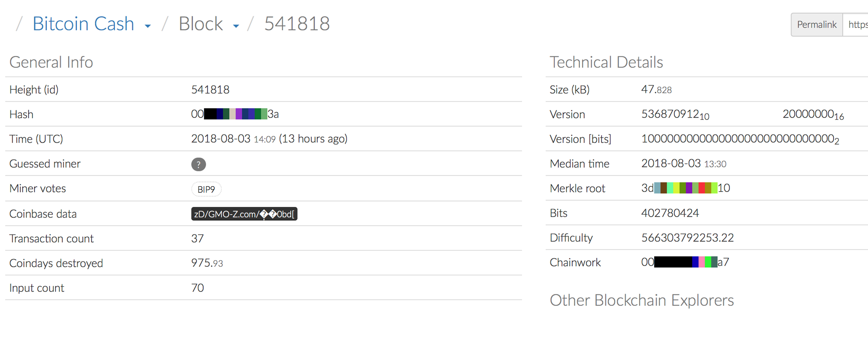Click the Merkle root colored hash

pyautogui.click(x=685, y=188)
